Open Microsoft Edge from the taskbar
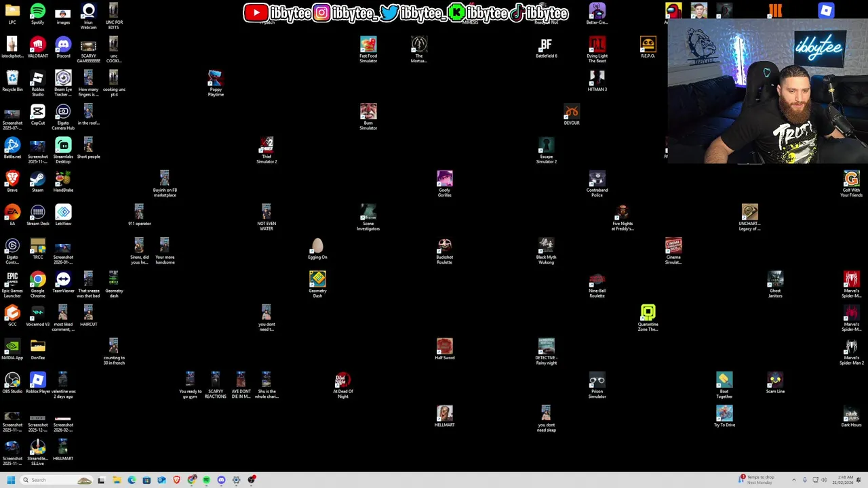Viewport: 868px width, 488px height. (x=132, y=480)
